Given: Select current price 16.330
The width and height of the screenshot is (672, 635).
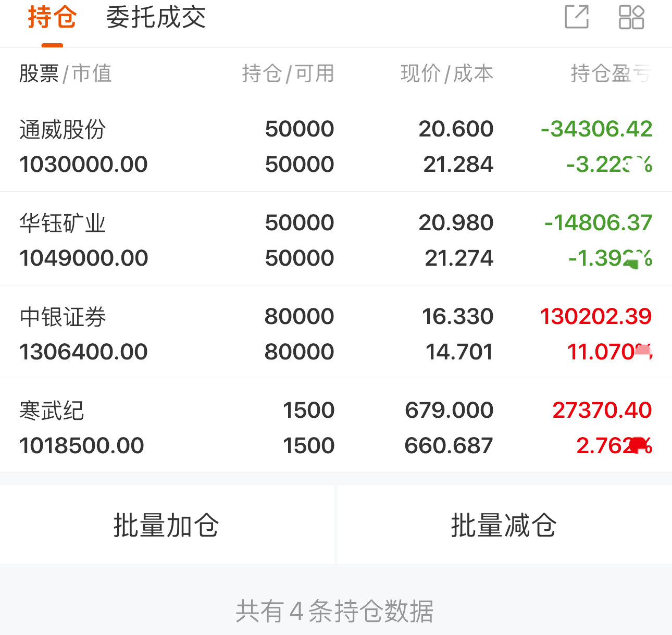Looking at the screenshot, I should coord(457,317).
